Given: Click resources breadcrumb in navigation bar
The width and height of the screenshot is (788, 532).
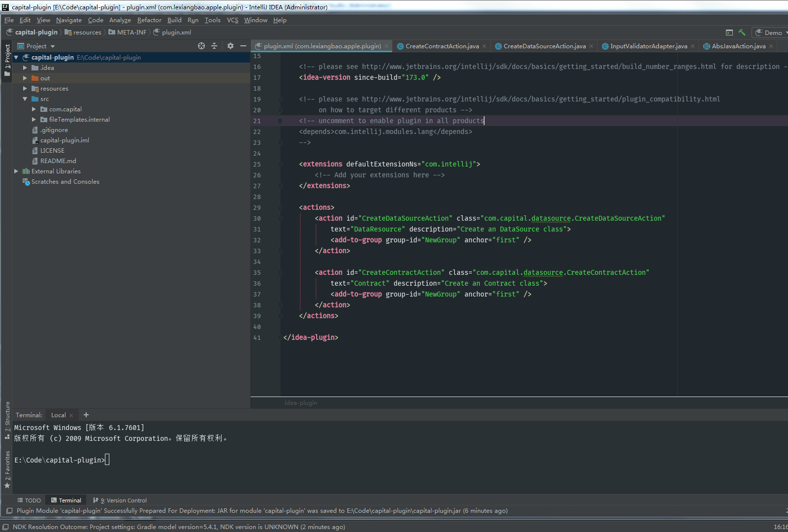Looking at the screenshot, I should click(83, 33).
